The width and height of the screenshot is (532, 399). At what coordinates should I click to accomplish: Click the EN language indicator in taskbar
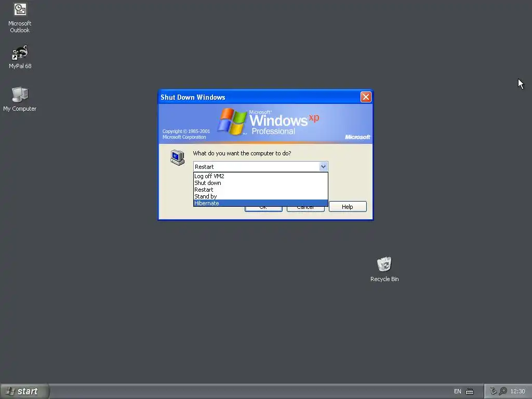click(457, 391)
